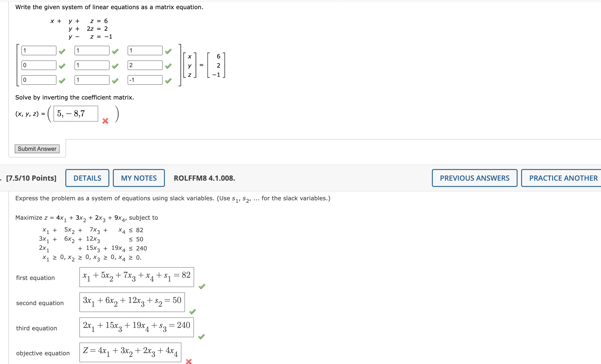Click the red X under the objective equation box
The width and height of the screenshot is (601, 364).
click(189, 362)
